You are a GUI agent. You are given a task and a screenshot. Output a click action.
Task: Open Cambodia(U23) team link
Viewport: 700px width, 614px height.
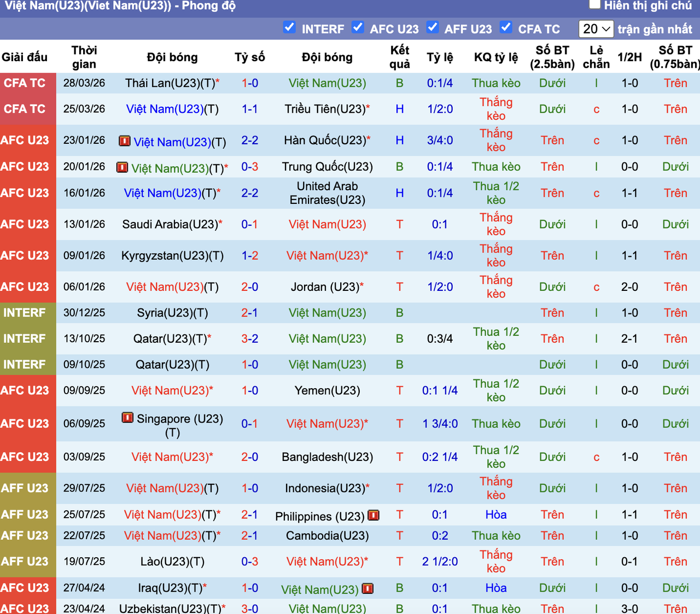click(328, 536)
